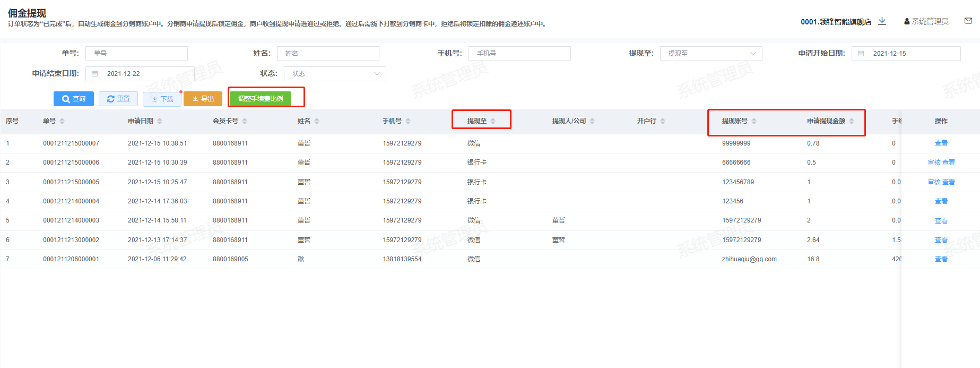This screenshot has width=980, height=368.
Task: Focus the 手机号 input field
Action: tap(519, 54)
